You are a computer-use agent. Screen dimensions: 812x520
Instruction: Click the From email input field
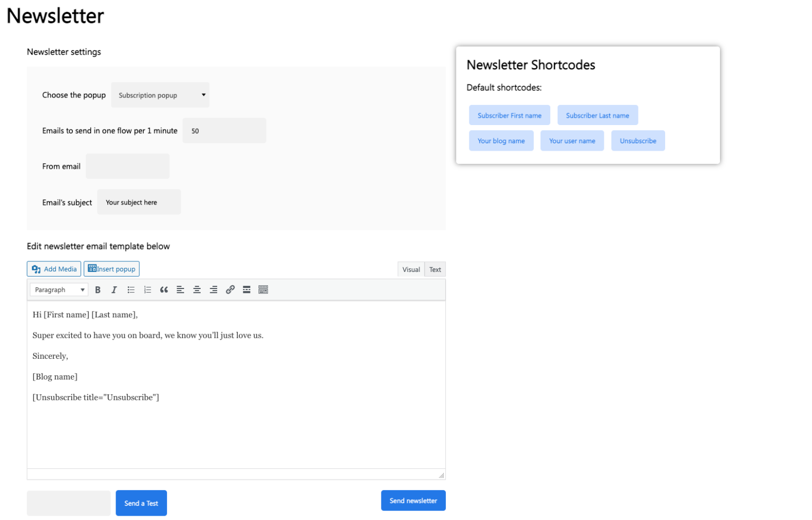click(128, 167)
